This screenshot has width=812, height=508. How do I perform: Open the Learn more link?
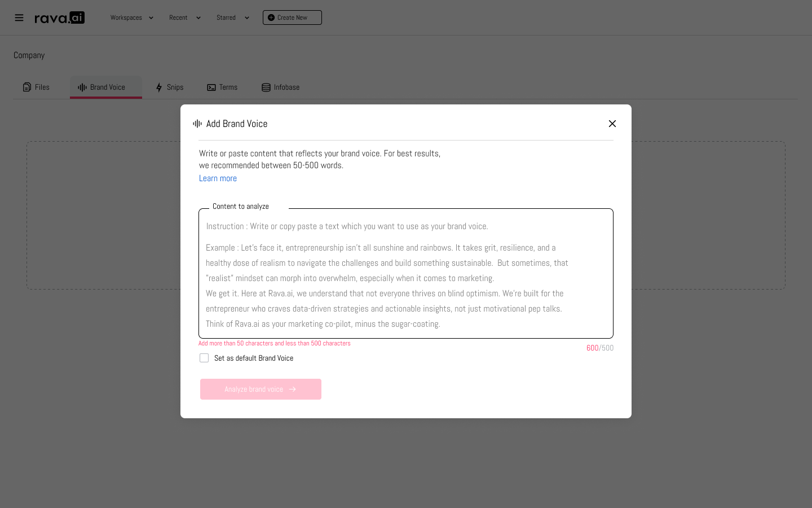(218, 178)
